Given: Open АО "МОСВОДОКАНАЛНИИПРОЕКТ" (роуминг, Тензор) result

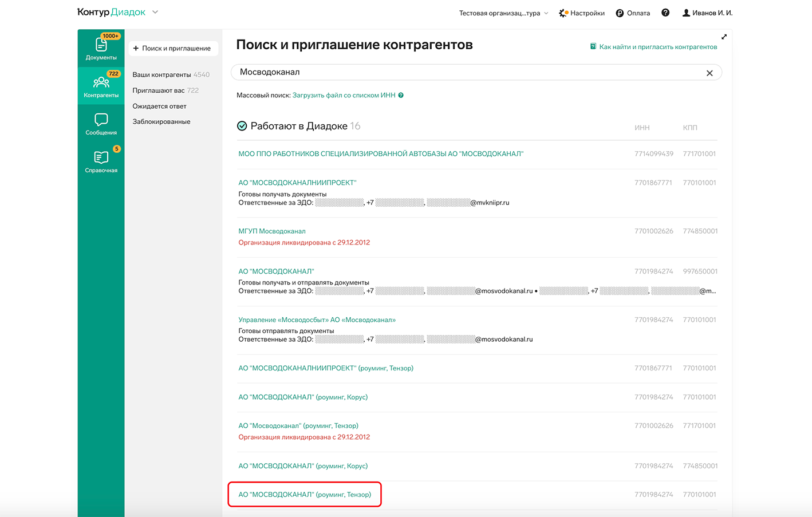Looking at the screenshot, I should pos(325,368).
